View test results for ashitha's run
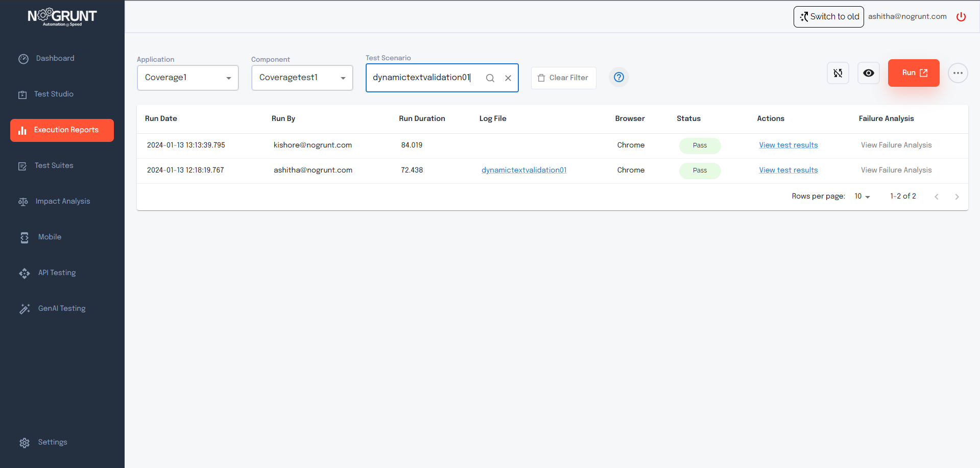 (788, 170)
